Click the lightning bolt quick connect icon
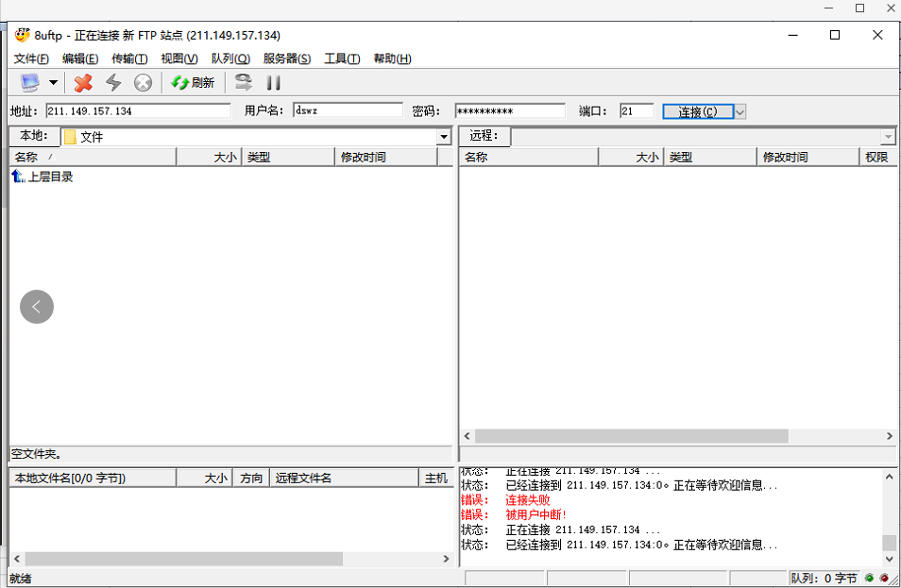 point(113,83)
